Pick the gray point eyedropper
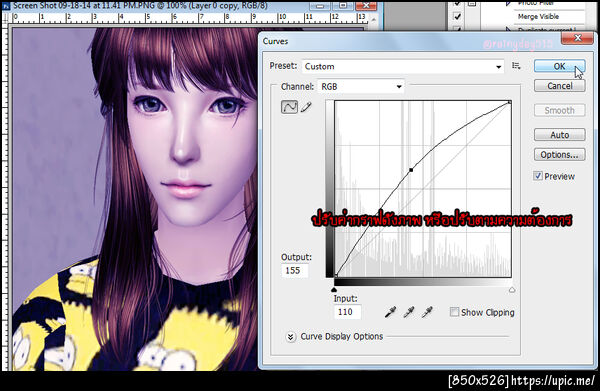Viewport: 600px width, 391px height. tap(409, 312)
